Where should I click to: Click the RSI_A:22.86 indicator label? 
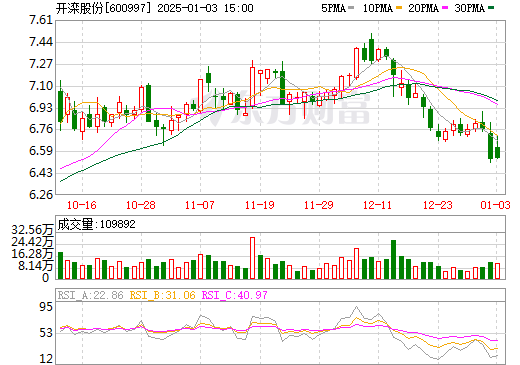point(91,295)
